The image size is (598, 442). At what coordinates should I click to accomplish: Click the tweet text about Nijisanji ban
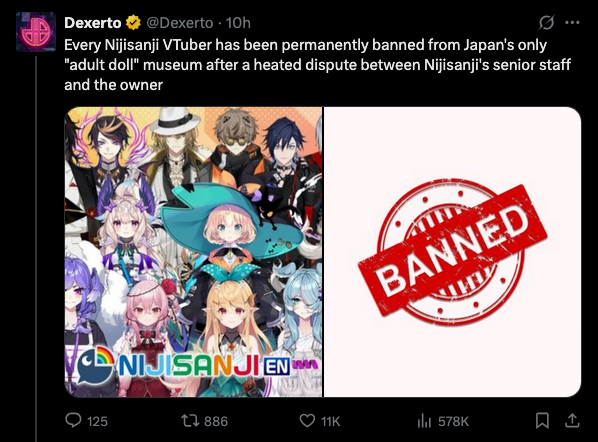tap(317, 65)
